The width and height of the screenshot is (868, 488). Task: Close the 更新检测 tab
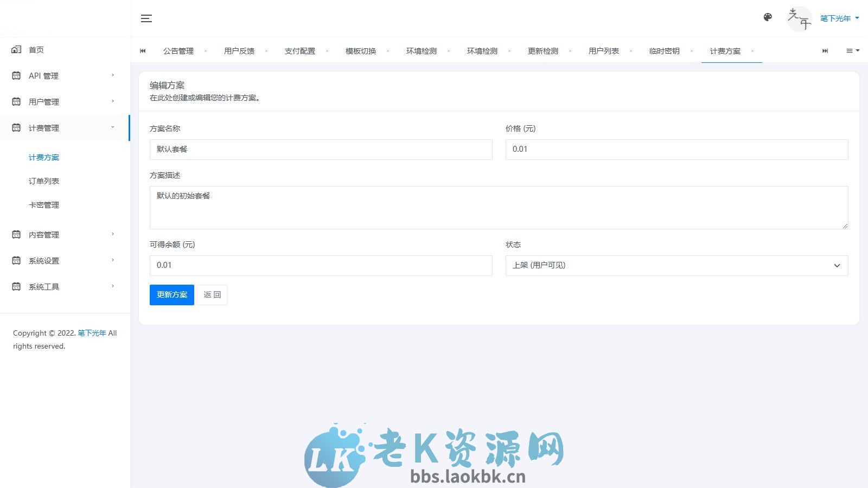click(x=570, y=51)
